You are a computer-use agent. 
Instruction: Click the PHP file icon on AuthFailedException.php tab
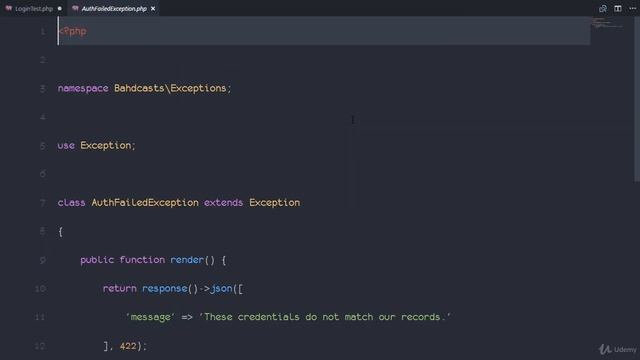point(75,8)
